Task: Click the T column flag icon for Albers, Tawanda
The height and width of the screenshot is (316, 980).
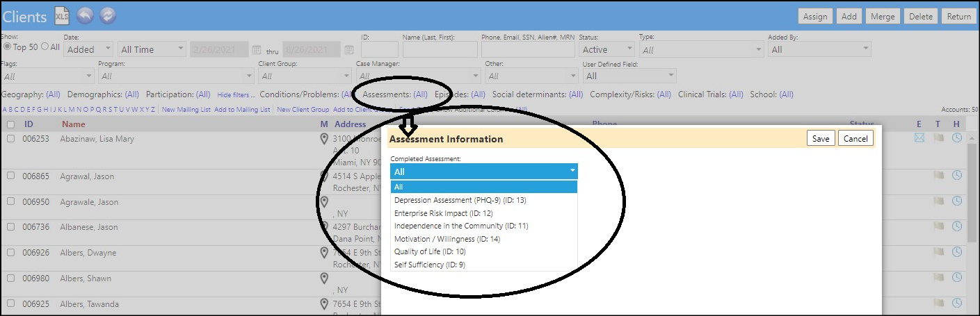Action: coord(938,303)
